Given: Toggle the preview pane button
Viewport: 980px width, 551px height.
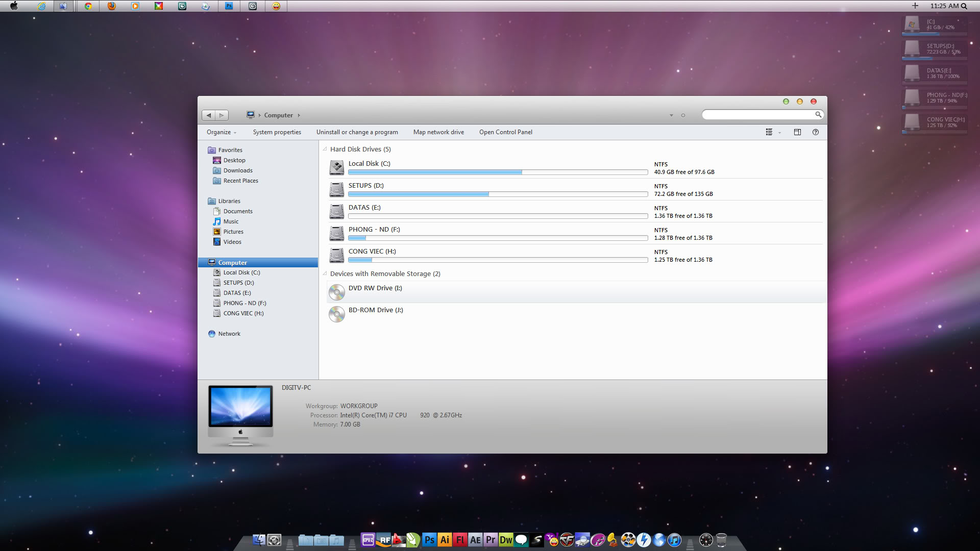Looking at the screenshot, I should (x=797, y=132).
